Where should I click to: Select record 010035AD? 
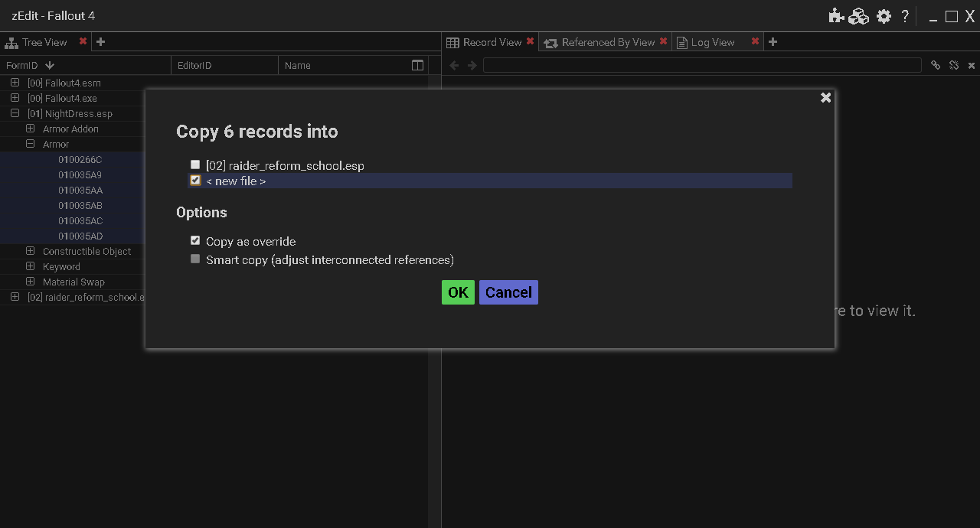coord(80,236)
